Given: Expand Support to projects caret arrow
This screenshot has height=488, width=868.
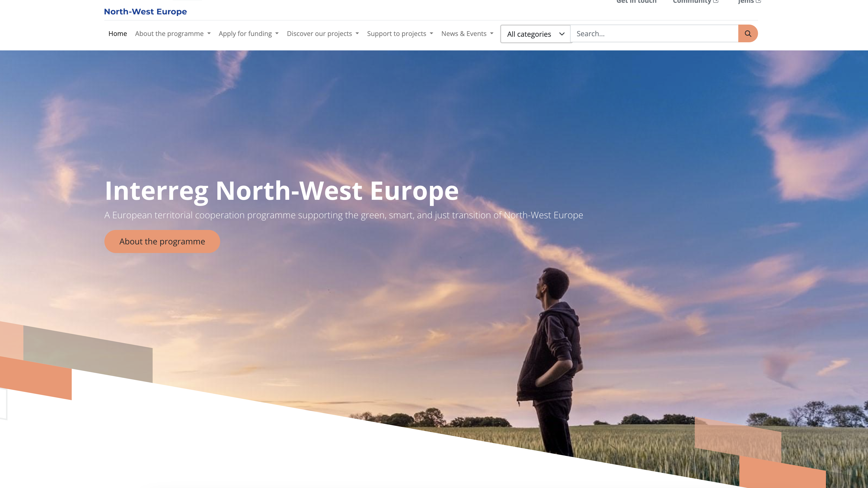Looking at the screenshot, I should (x=431, y=33).
